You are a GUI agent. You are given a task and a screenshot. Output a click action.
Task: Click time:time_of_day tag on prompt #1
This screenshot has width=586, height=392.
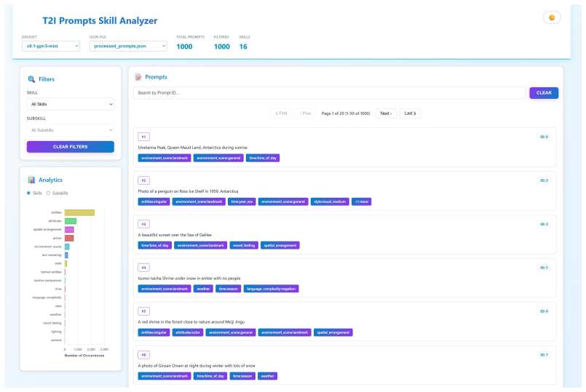263,158
